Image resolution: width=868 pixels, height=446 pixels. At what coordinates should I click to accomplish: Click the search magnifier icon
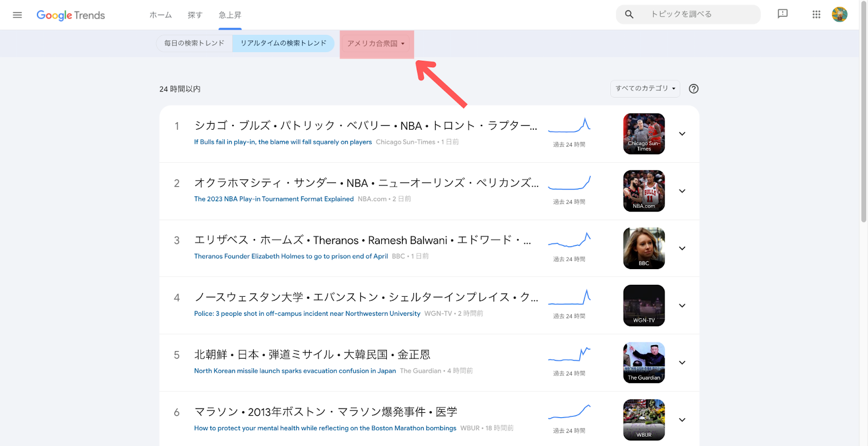(x=629, y=15)
